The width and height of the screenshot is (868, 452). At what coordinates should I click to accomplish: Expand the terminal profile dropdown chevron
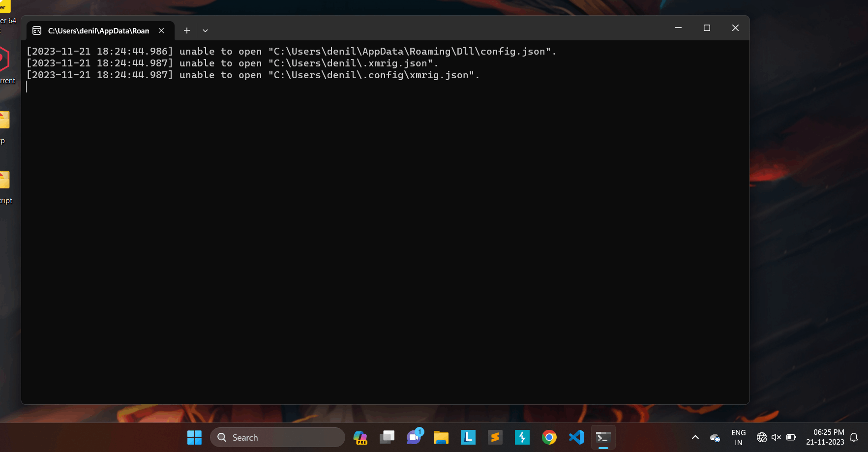point(206,30)
